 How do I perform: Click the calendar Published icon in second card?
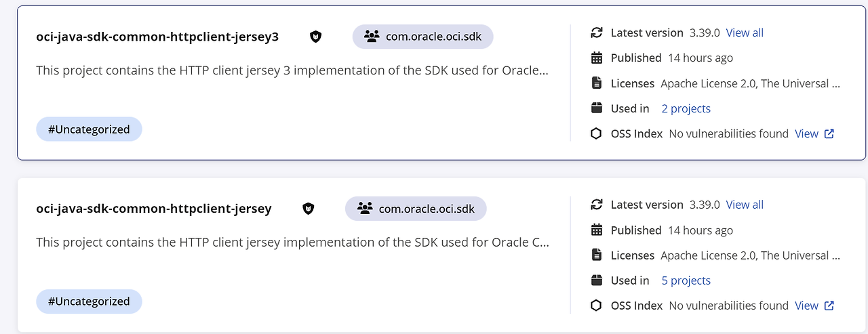(597, 230)
